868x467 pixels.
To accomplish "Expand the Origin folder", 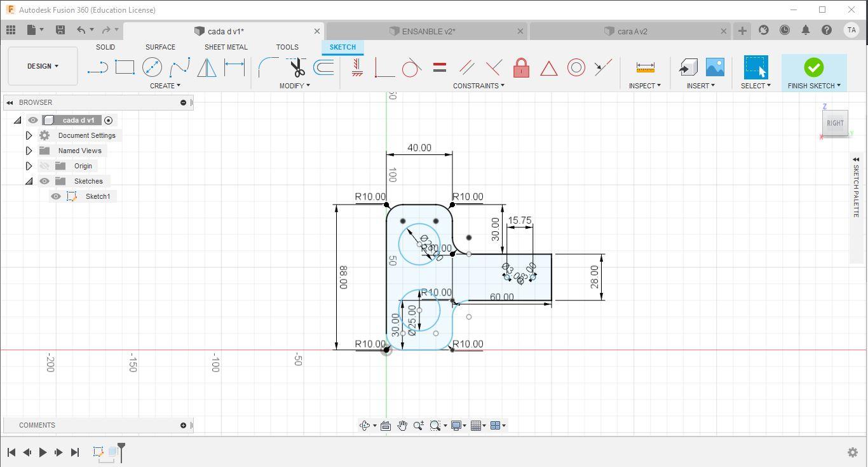I will coord(29,166).
